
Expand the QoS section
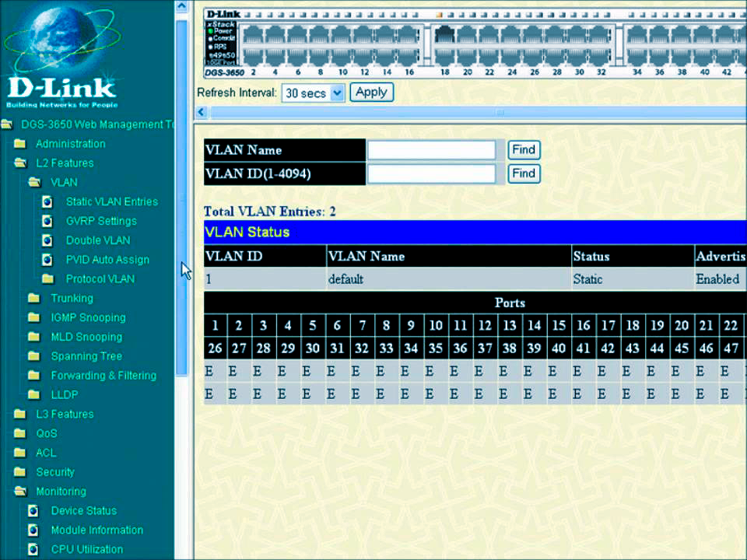click(x=47, y=433)
